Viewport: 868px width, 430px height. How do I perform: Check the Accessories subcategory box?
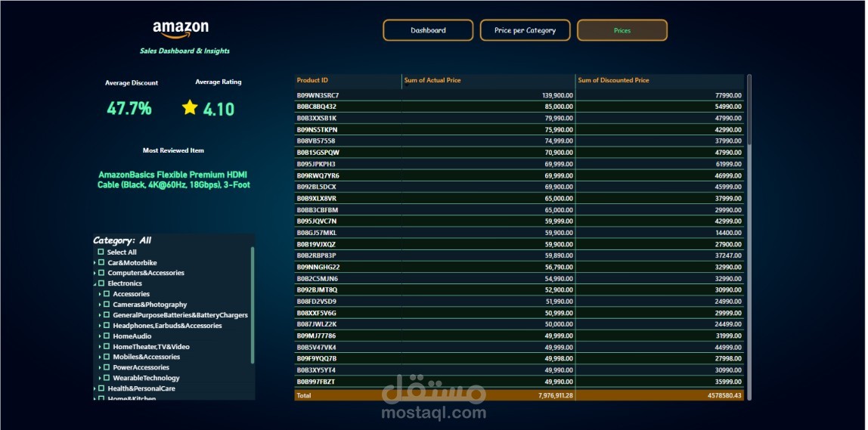click(107, 294)
